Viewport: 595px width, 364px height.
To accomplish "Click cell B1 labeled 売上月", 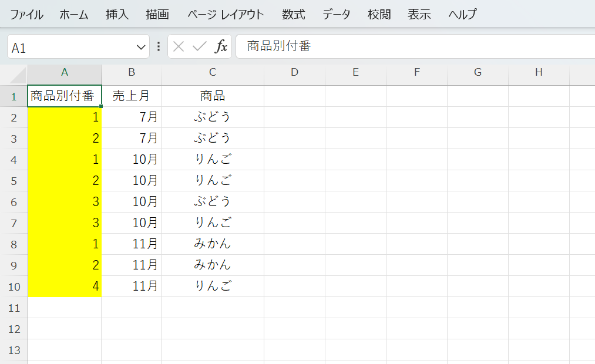I will click(x=132, y=96).
